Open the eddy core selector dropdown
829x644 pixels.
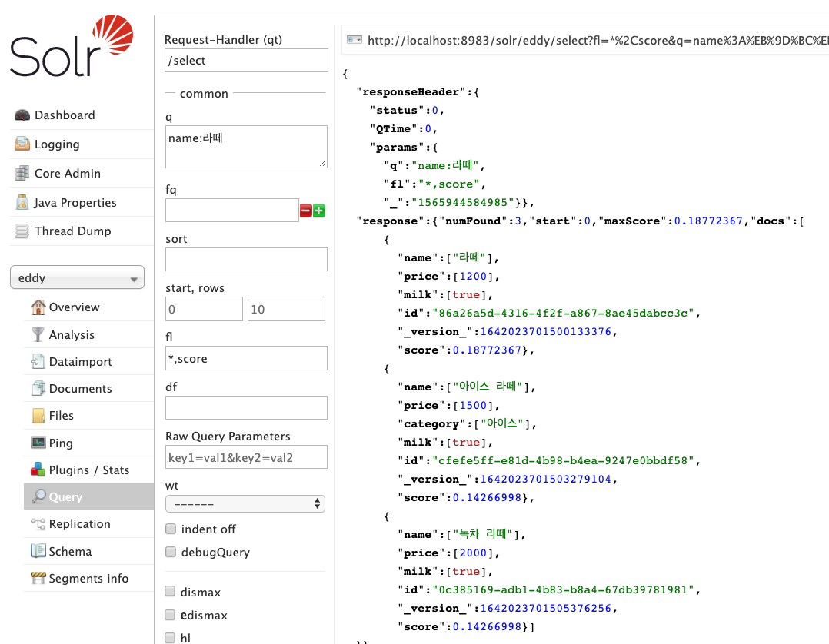[77, 277]
